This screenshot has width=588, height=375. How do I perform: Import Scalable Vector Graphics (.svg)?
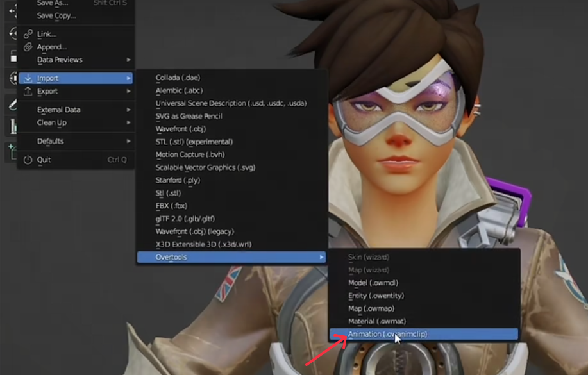point(231,167)
